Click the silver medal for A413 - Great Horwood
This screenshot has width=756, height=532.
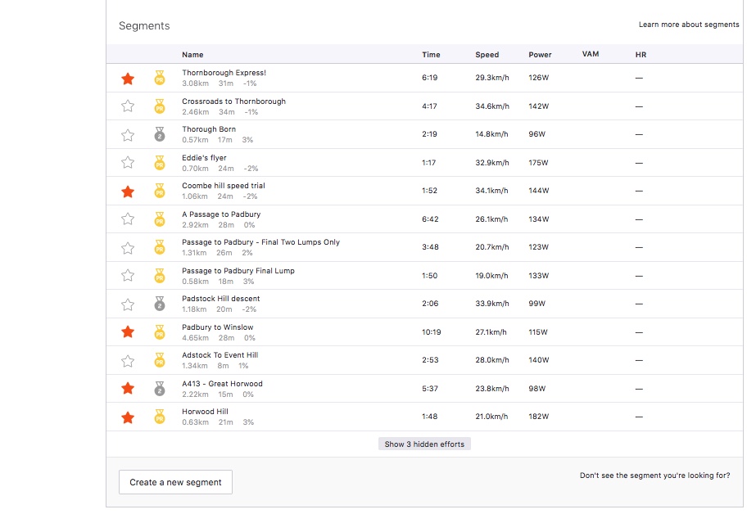coord(160,388)
